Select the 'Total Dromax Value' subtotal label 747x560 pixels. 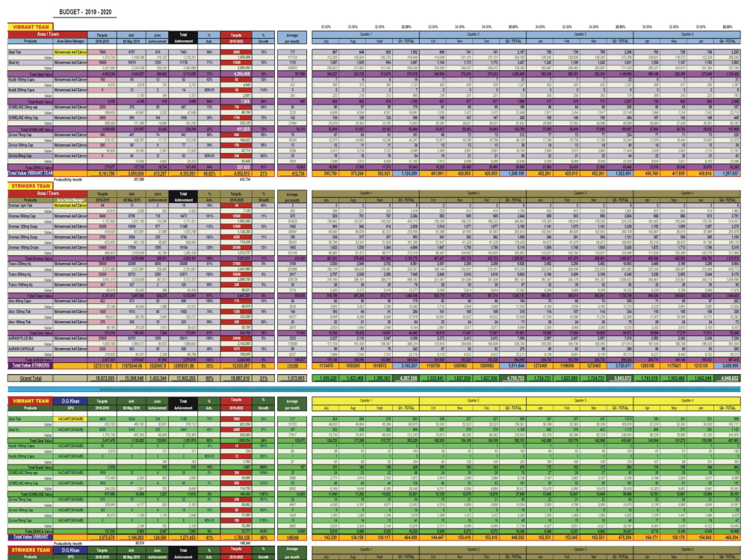point(31,258)
